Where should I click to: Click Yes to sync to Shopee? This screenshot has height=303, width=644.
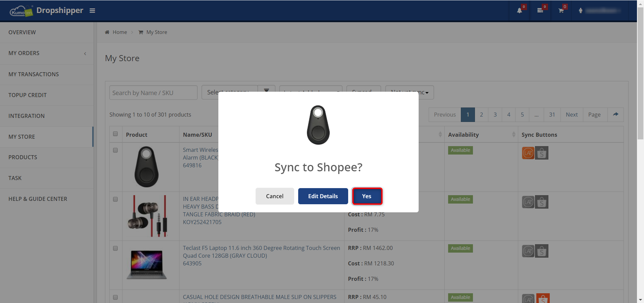point(367,196)
